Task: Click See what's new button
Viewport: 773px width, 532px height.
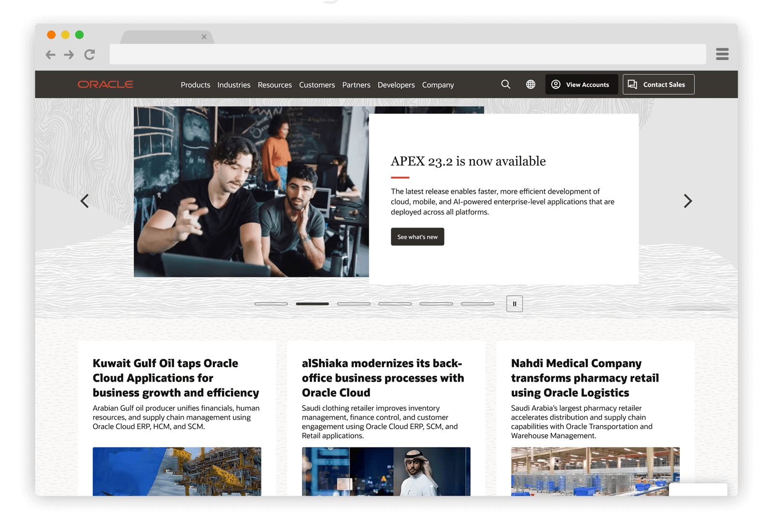Action: pos(417,237)
